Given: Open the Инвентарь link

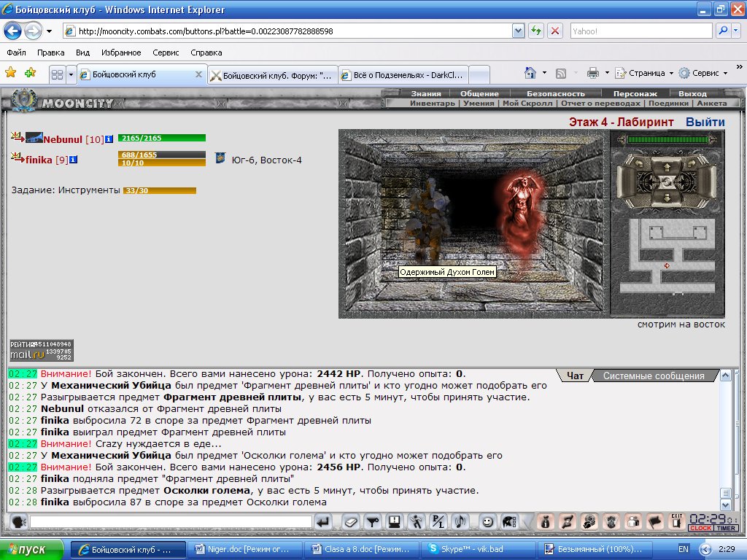Looking at the screenshot, I should click(432, 103).
